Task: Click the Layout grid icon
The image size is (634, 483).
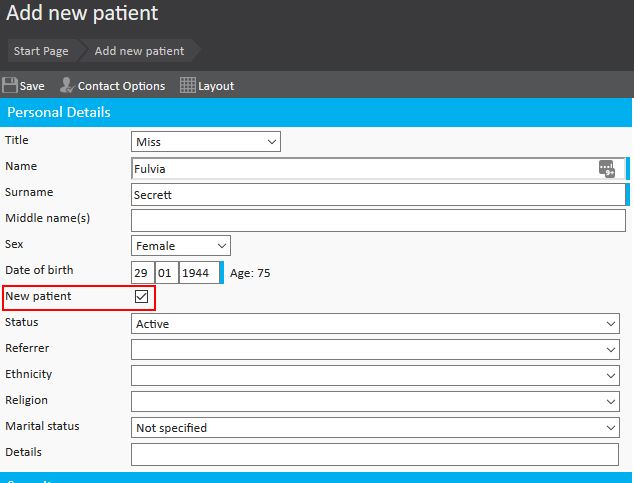Action: click(187, 86)
